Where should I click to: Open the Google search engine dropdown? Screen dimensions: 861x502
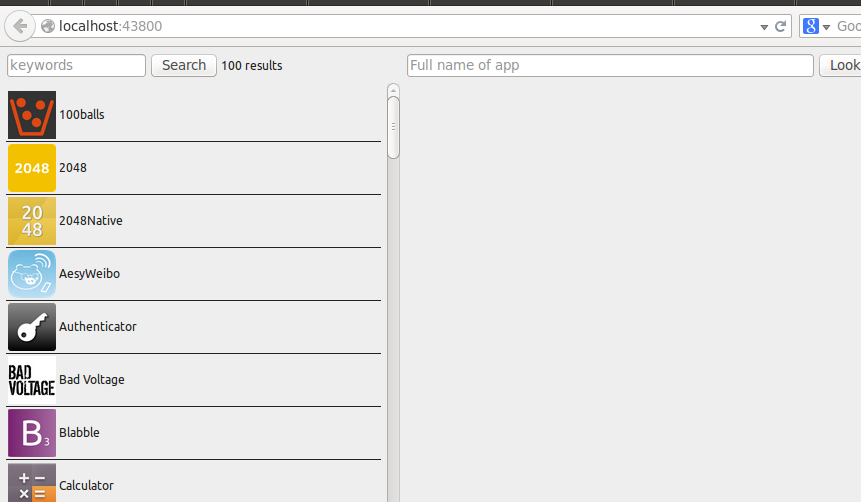point(817,26)
